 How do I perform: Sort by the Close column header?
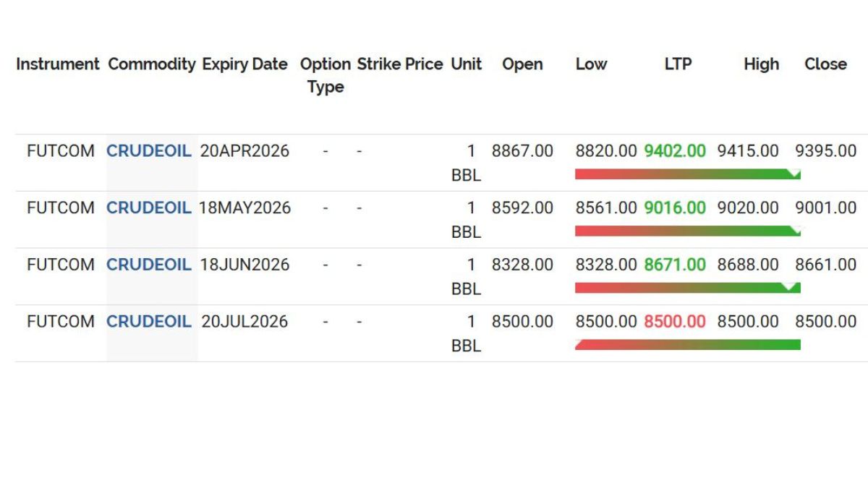point(825,64)
